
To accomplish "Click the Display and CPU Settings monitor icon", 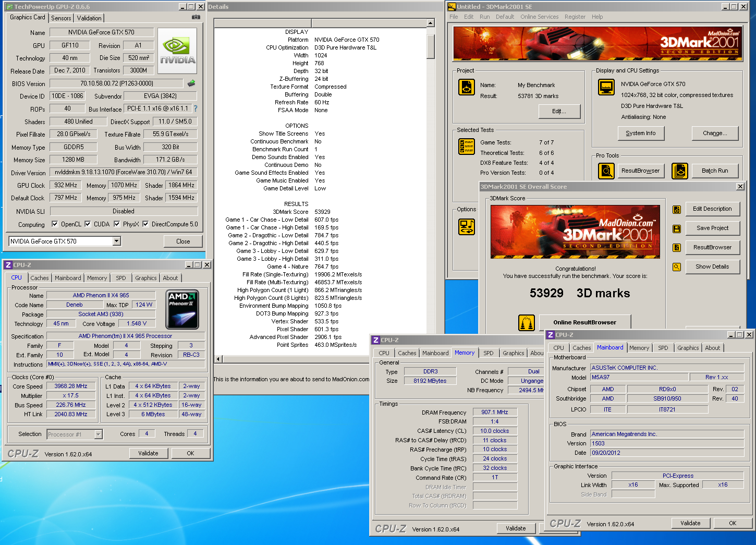I will 606,87.
